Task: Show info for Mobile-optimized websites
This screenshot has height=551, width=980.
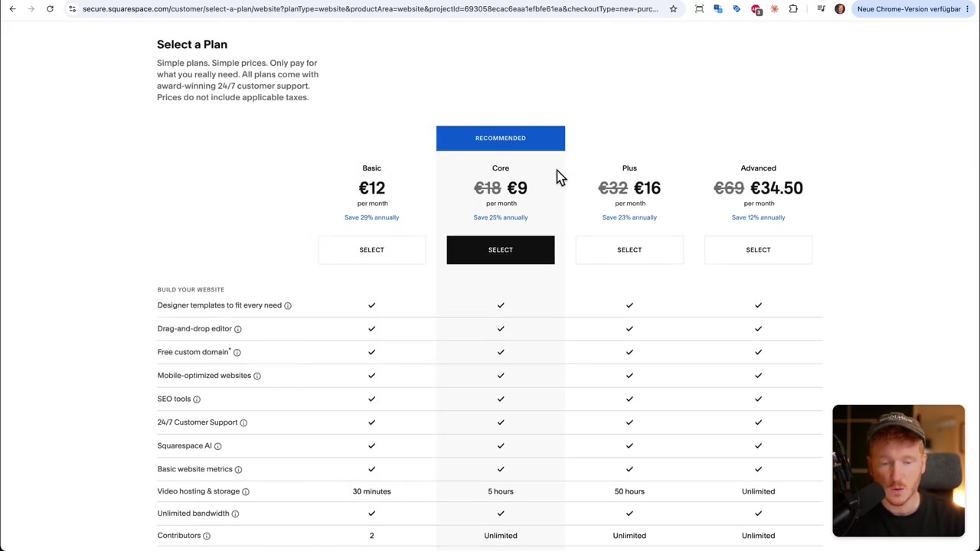Action: pyautogui.click(x=257, y=376)
